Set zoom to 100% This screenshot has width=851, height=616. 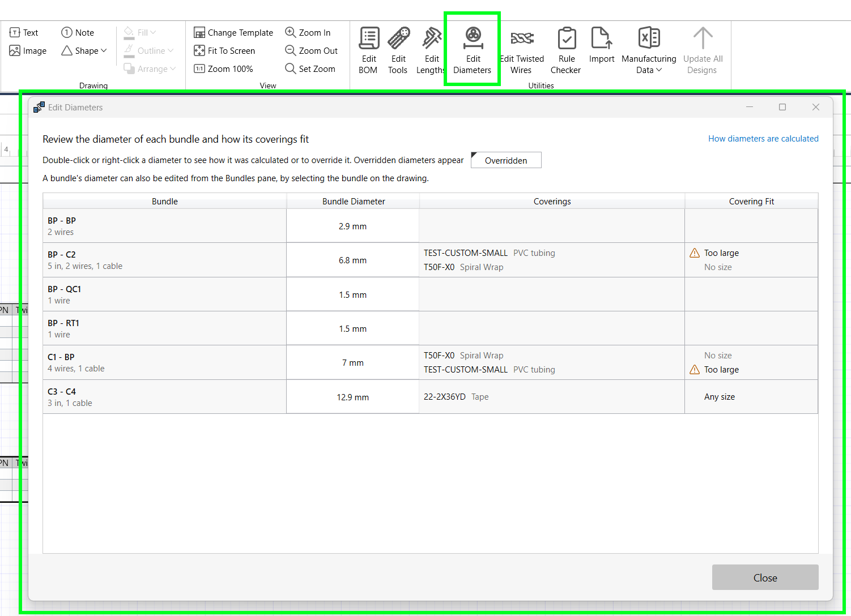tap(223, 69)
